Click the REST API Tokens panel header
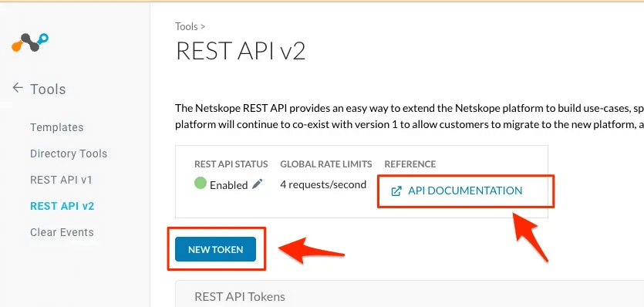This screenshot has height=307, width=644. [x=240, y=297]
